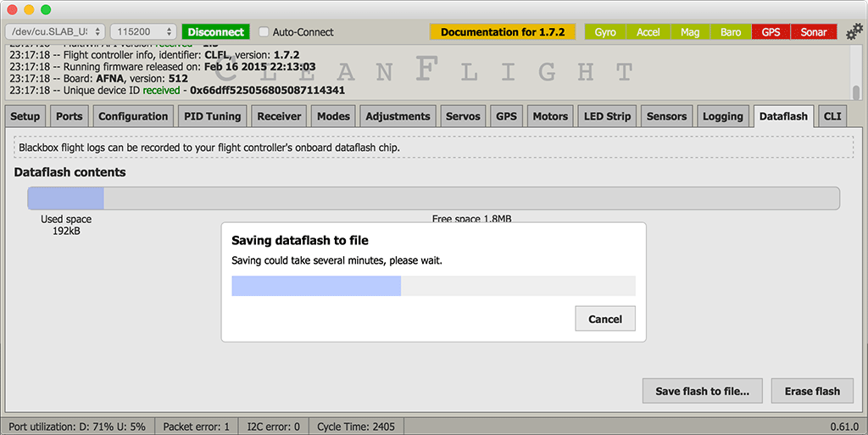The image size is (868, 435).
Task: Open the serial port dropdown
Action: point(54,32)
